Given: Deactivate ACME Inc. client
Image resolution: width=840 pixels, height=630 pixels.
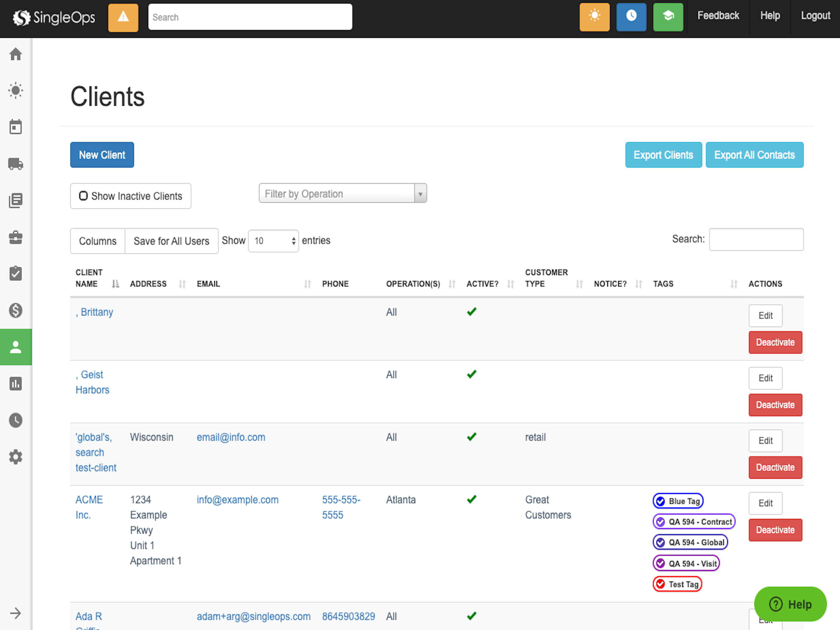Looking at the screenshot, I should coord(775,530).
